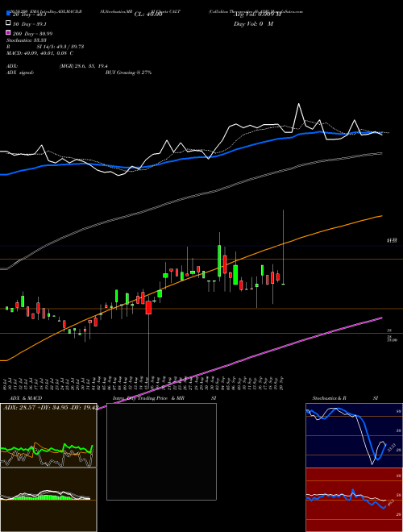Screen dimensions: 403x532
Task: Select the '200 Day - 30.99' label
Action: tap(32, 34)
